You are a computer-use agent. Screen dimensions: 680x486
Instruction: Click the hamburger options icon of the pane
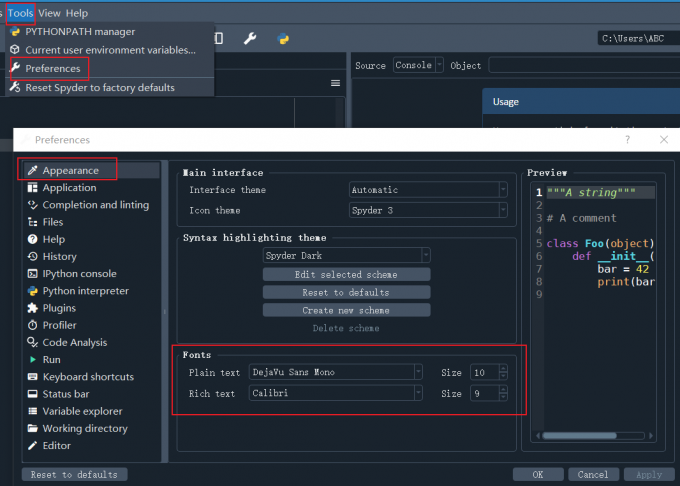click(335, 83)
